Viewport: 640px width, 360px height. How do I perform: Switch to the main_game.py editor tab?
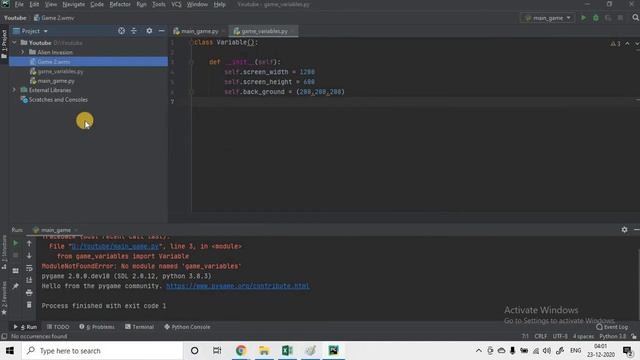coord(199,31)
